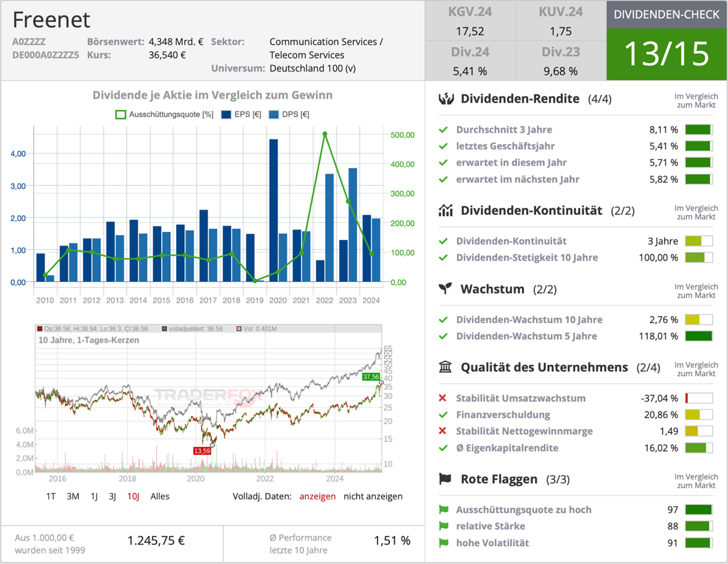Click the tall 2020 EPS bar

coord(273,210)
